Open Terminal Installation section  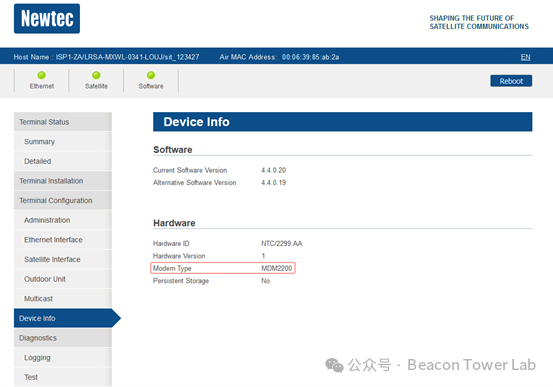click(x=63, y=181)
